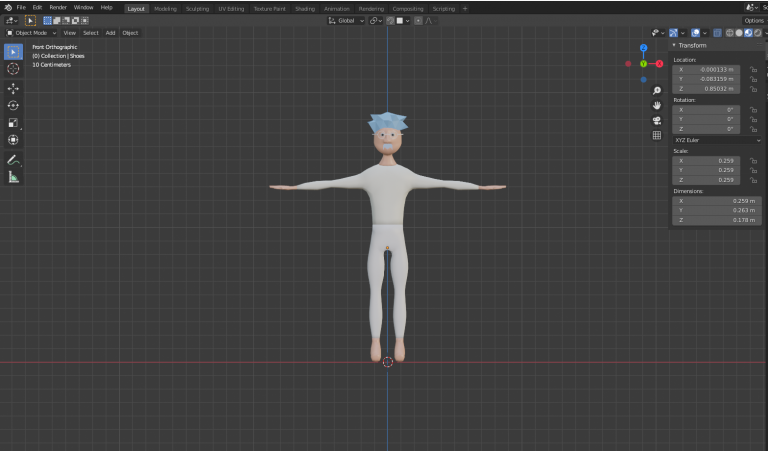Open the Edit menu

point(37,7)
